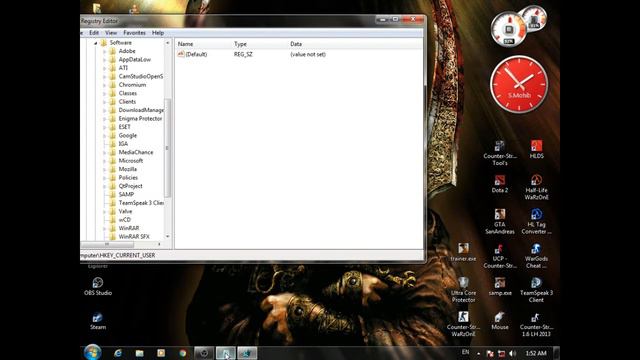Image resolution: width=640 pixels, height=360 pixels.
Task: Select the ESET key folder
Action: pyautogui.click(x=113, y=127)
